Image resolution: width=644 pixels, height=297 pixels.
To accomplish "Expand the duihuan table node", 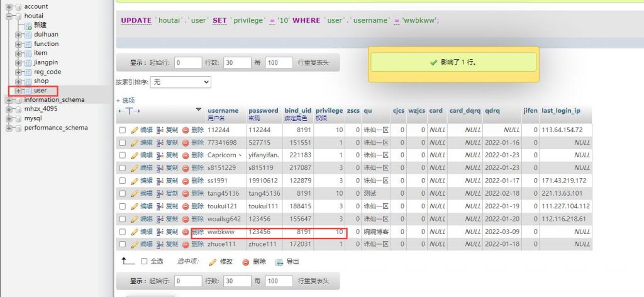I will (18, 35).
